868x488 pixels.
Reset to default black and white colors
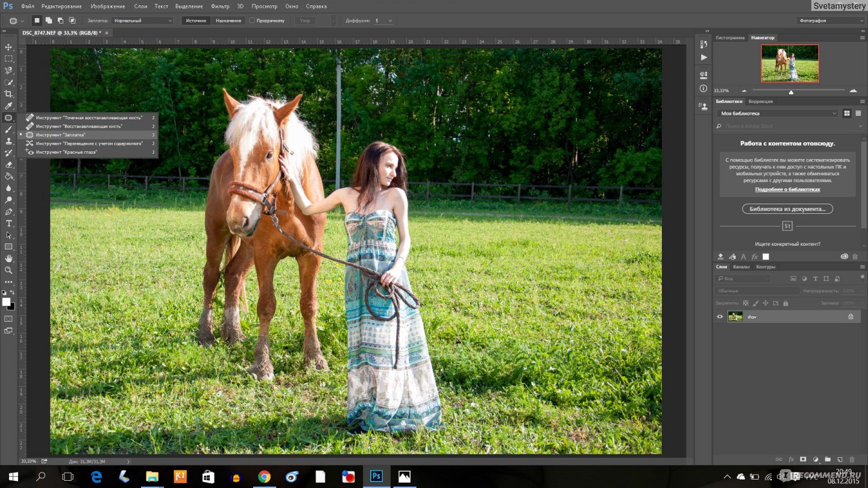[4, 292]
